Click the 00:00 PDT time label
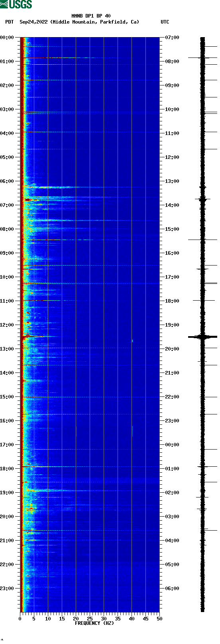Screen dimensions: 220x644 click(x=7, y=38)
